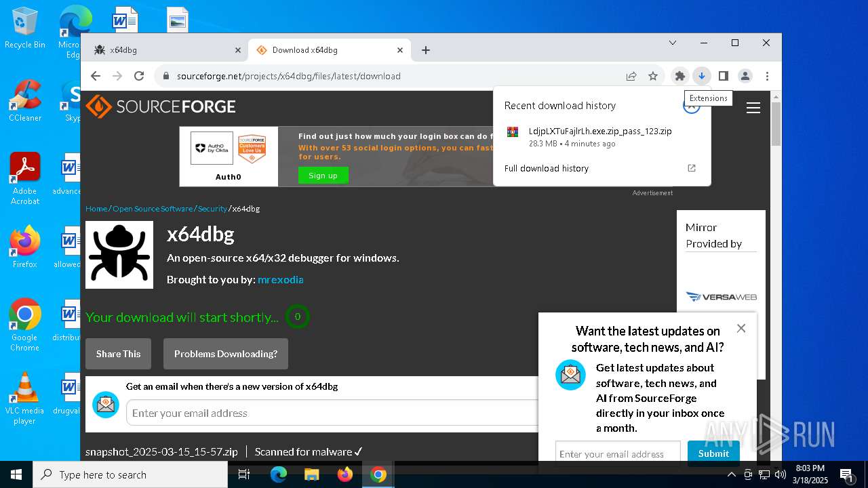Select the Recycle Bin desktop icon
This screenshot has width=868, height=488.
tap(24, 29)
